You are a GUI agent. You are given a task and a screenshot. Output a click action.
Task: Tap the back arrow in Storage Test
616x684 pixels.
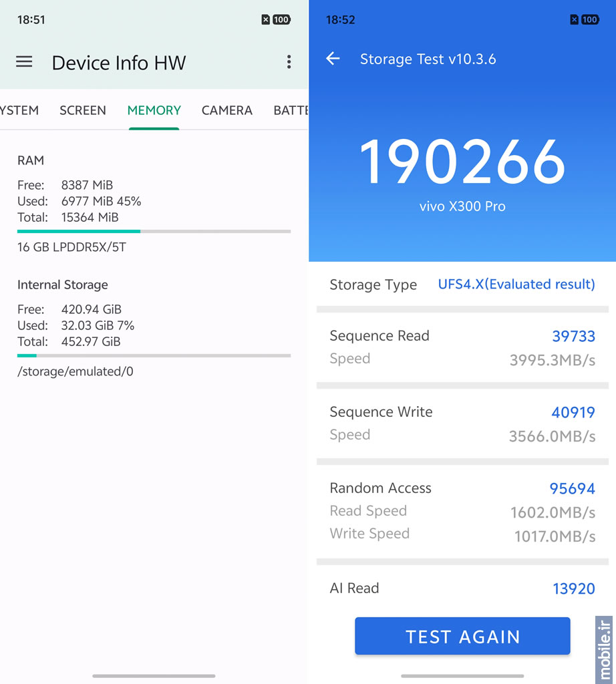click(333, 59)
